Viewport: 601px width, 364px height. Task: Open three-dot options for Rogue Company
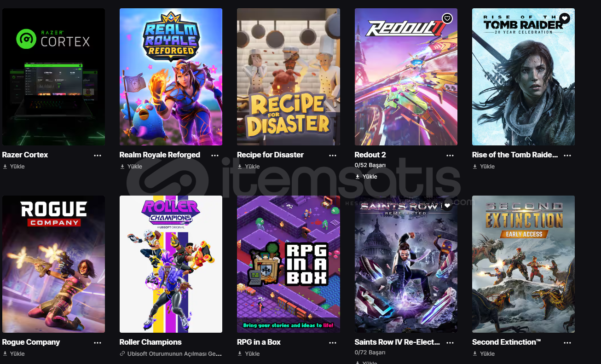[x=98, y=343]
